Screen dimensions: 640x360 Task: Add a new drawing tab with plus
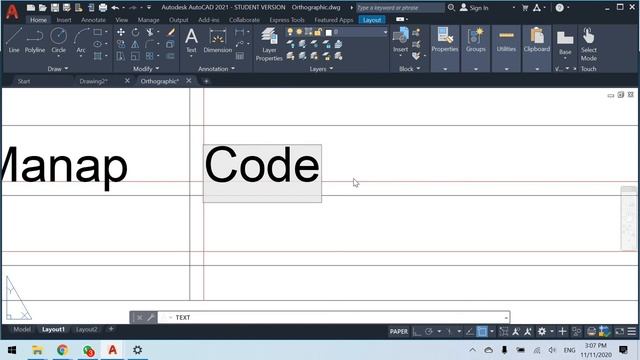pyautogui.click(x=206, y=81)
